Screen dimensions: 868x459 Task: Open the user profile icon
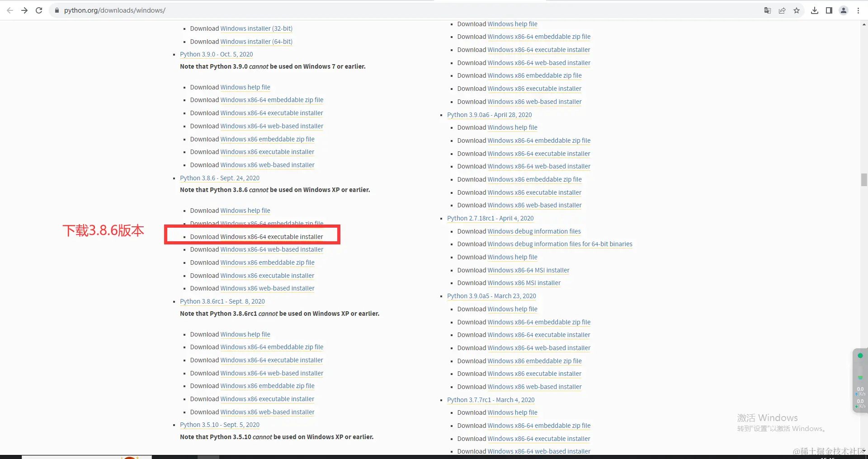click(844, 10)
